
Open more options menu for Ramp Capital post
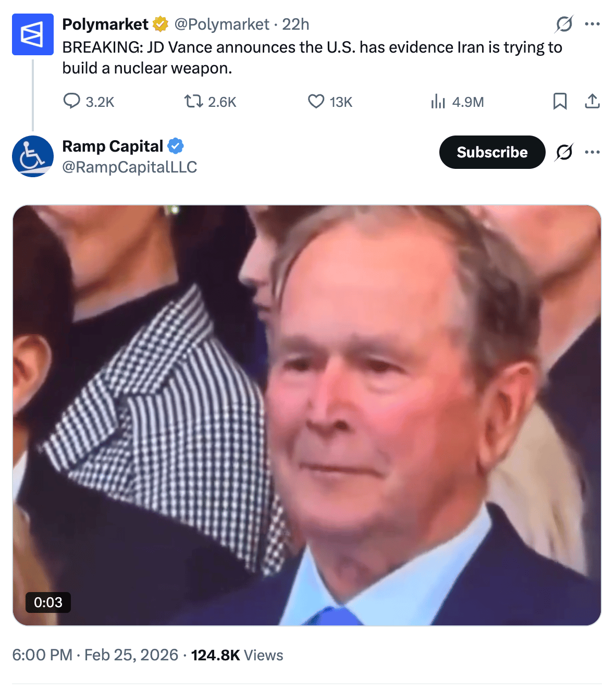tap(592, 152)
